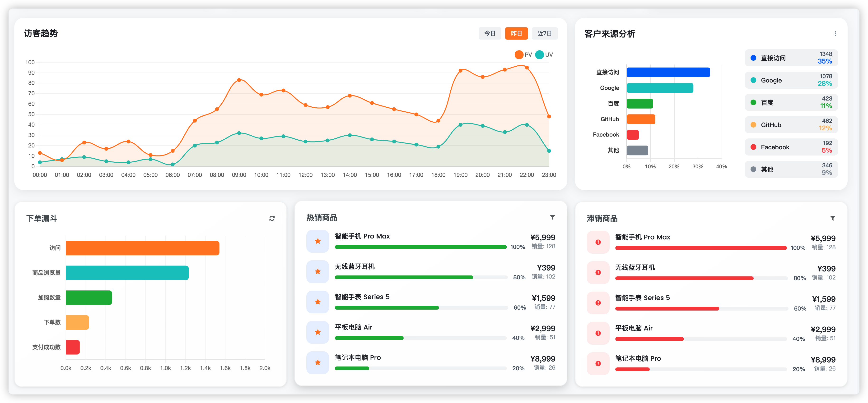Click the orange 访问 funnel bar

(143, 248)
